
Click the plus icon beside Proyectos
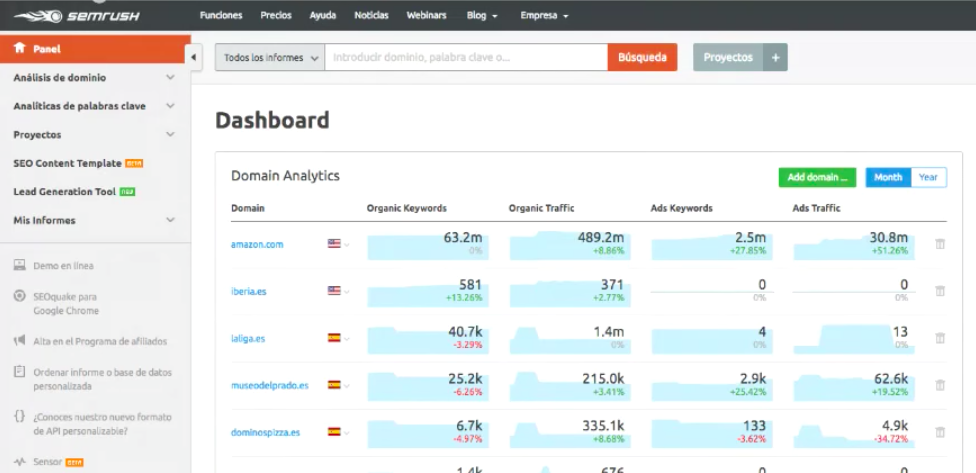(776, 57)
